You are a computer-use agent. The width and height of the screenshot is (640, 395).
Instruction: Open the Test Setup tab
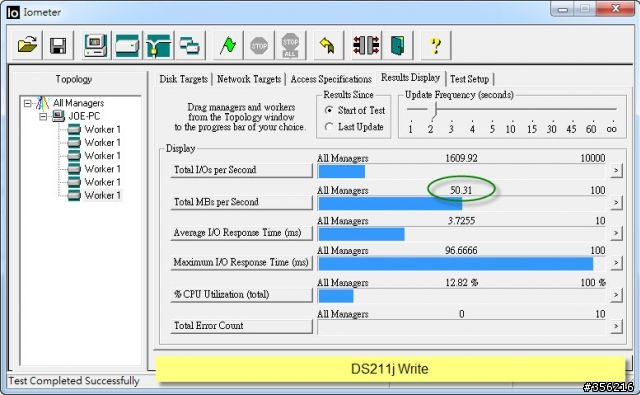point(469,79)
